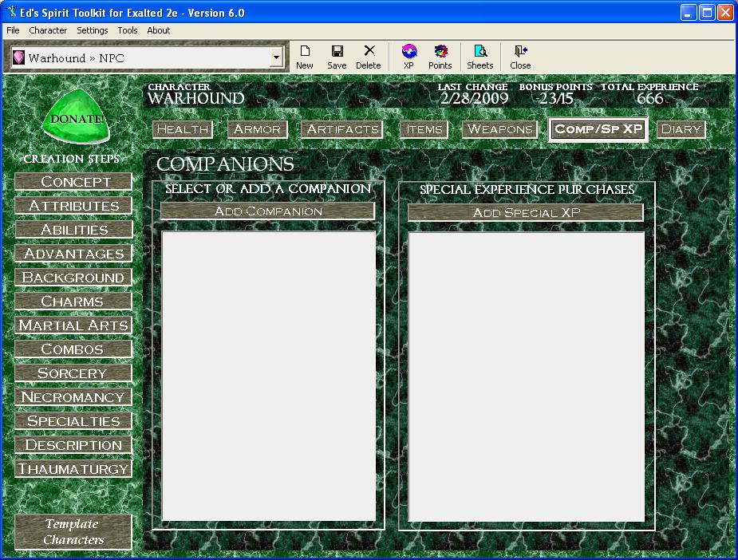The height and width of the screenshot is (560, 738).
Task: Open Template Characters
Action: (x=73, y=532)
